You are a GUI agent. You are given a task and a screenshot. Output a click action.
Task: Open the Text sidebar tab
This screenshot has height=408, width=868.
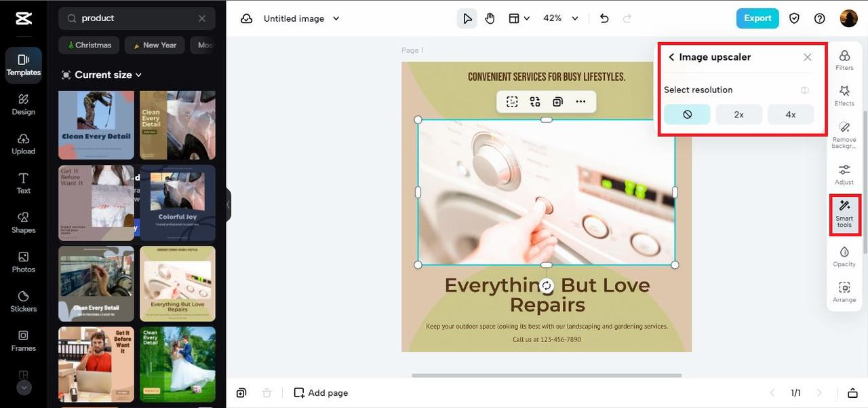24,183
